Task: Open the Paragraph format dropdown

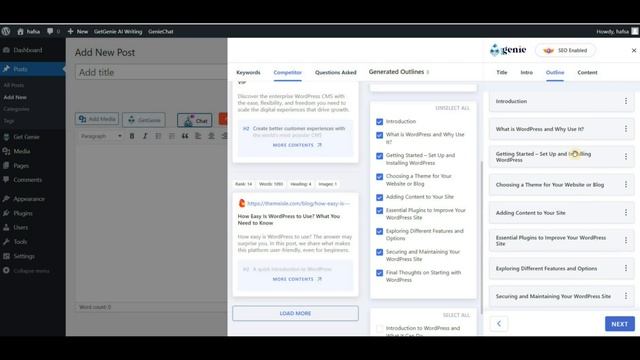Action: pos(101,136)
